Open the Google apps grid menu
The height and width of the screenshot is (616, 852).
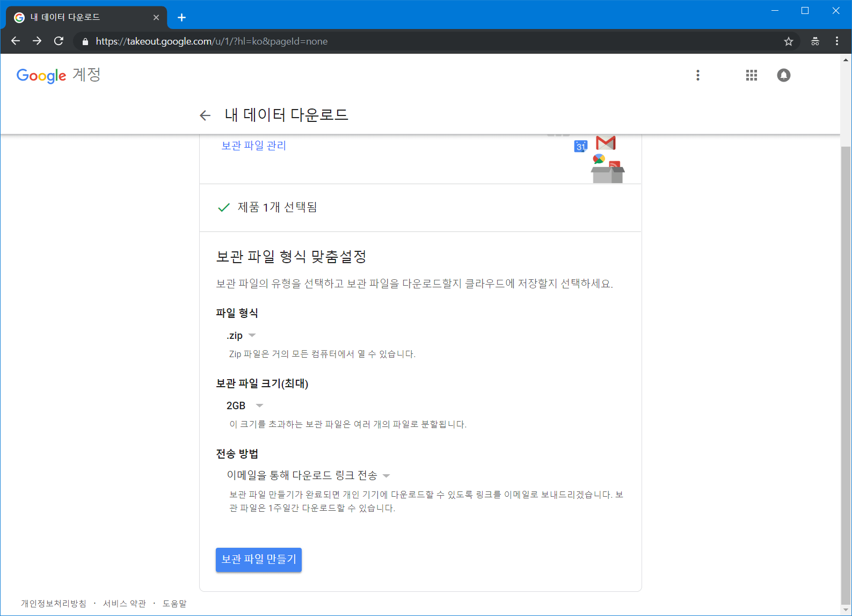(751, 75)
